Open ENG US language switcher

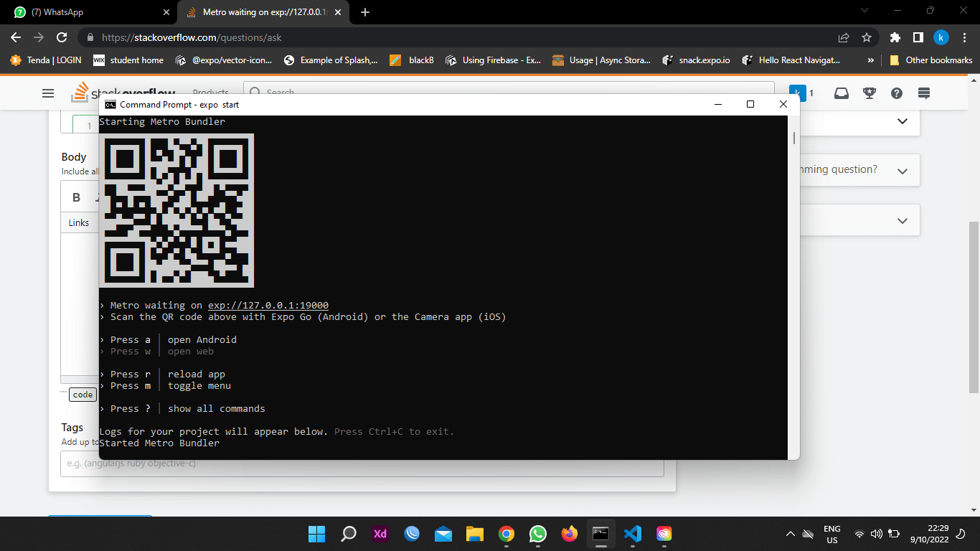pos(832,534)
